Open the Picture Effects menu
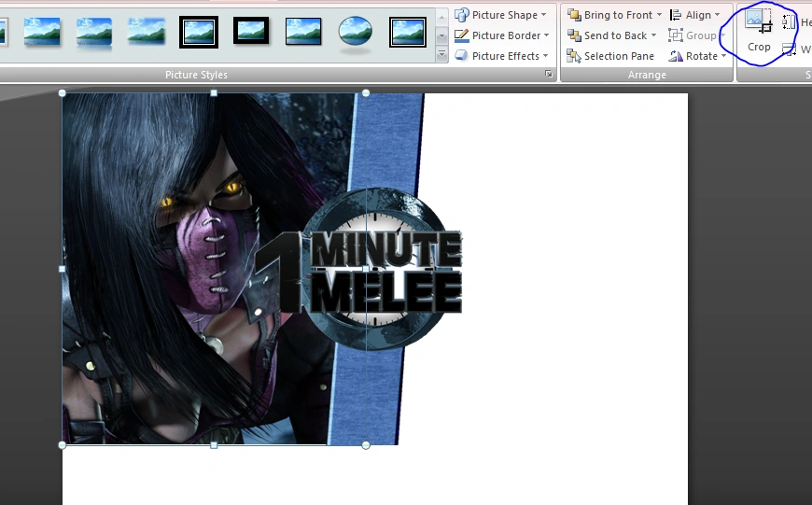The image size is (812, 505). (x=501, y=56)
